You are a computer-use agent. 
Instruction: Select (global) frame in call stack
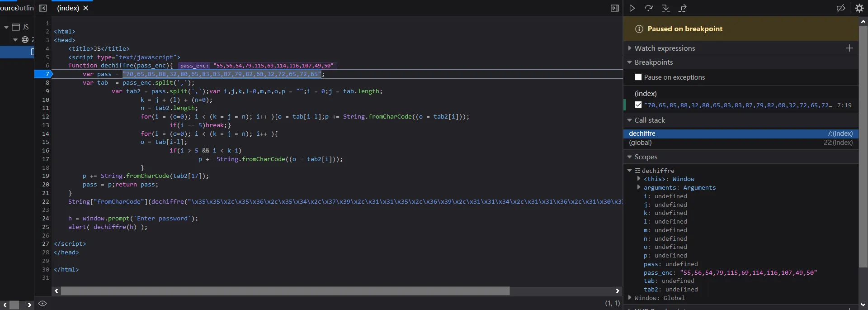coord(741,143)
